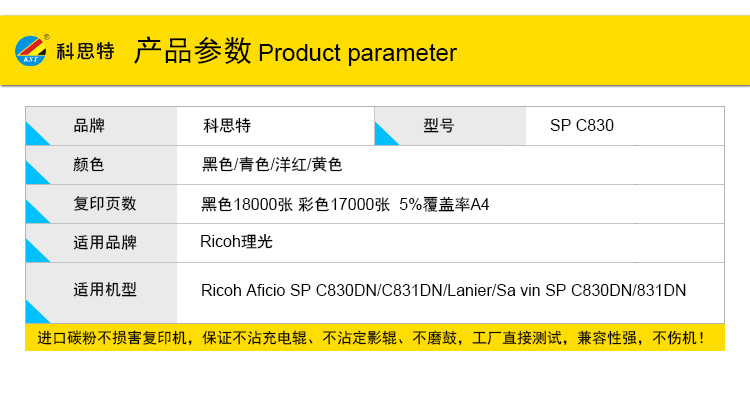The image size is (750, 415).
Task: Click the KST logo icon
Action: (31, 52)
